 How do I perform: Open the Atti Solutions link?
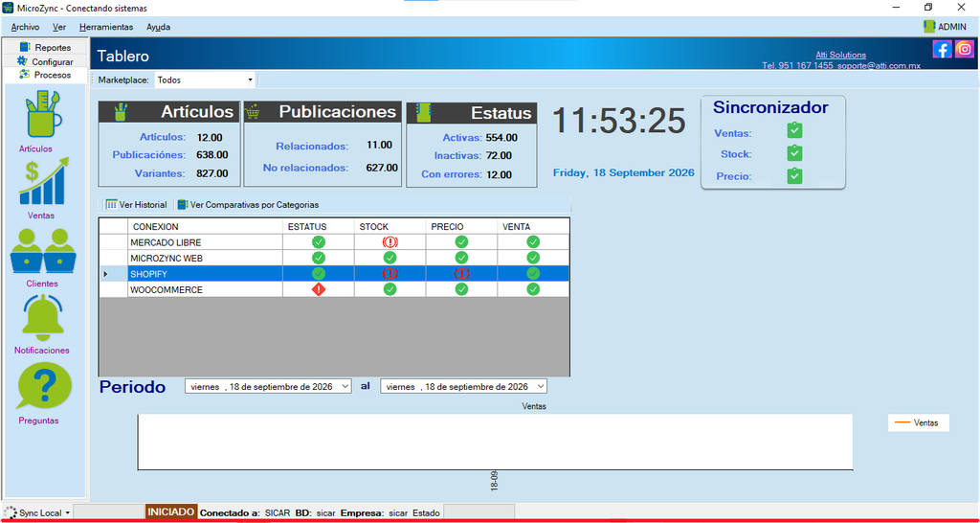pyautogui.click(x=840, y=55)
